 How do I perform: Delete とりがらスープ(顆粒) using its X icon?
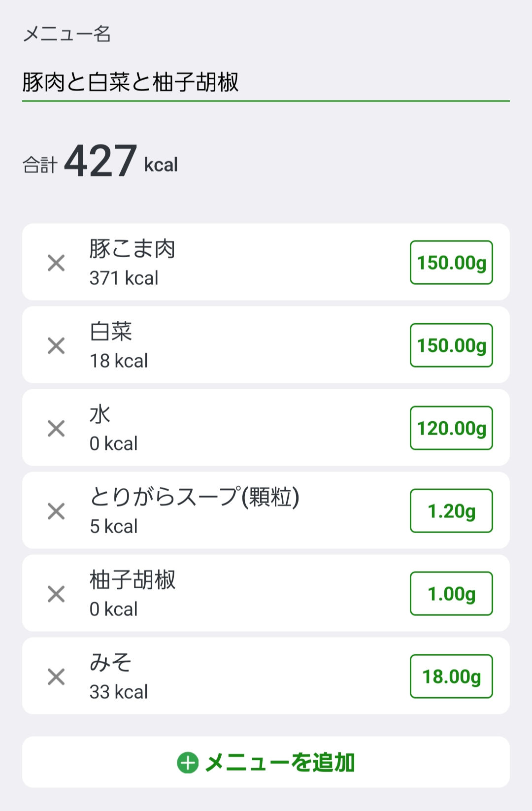pos(56,511)
